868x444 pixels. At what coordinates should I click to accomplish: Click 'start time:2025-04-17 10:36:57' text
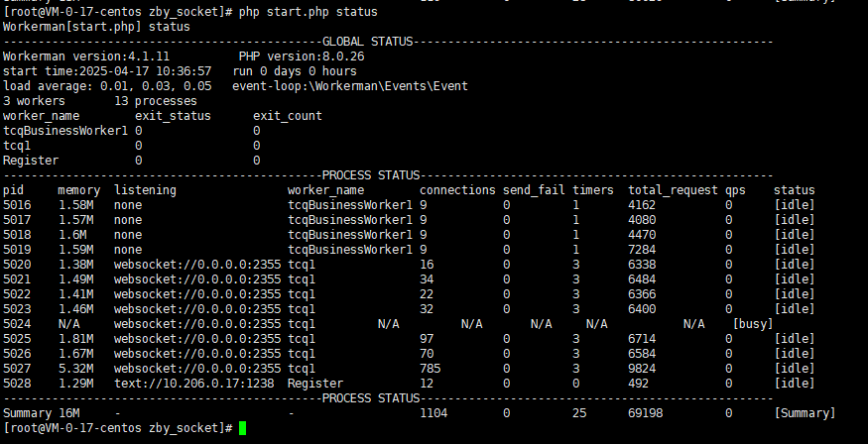pyautogui.click(x=107, y=71)
